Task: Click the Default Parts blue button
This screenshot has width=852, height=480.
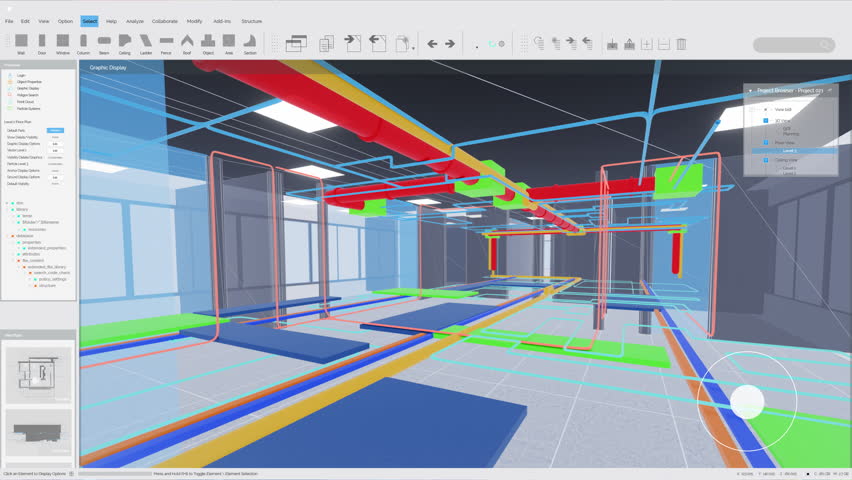Action: pos(55,130)
